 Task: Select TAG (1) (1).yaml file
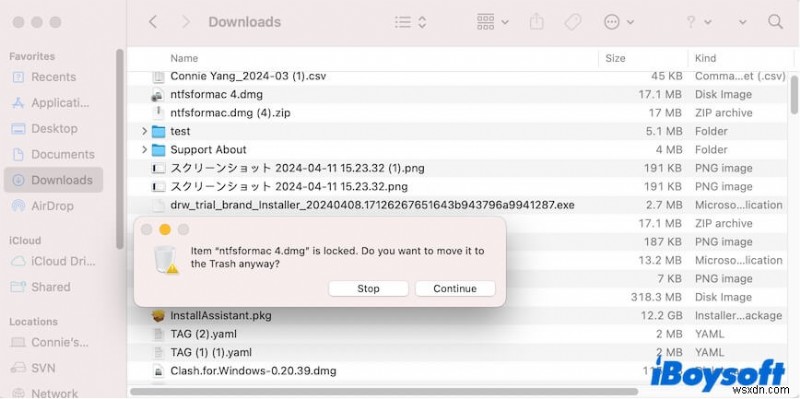211,352
